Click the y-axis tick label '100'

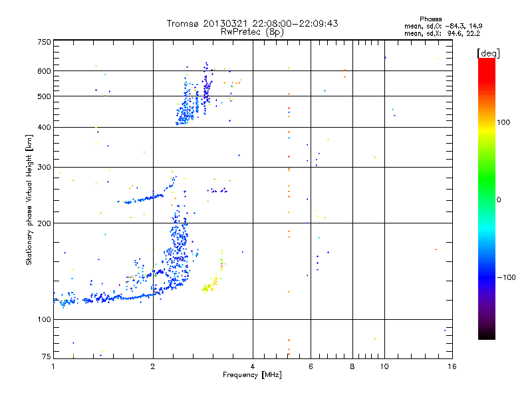pyautogui.click(x=44, y=320)
